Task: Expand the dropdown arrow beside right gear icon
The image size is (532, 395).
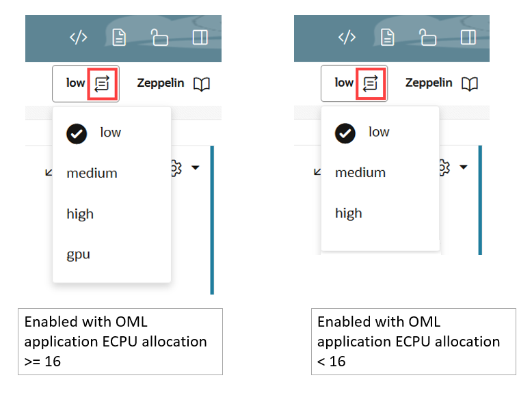Action: (464, 167)
